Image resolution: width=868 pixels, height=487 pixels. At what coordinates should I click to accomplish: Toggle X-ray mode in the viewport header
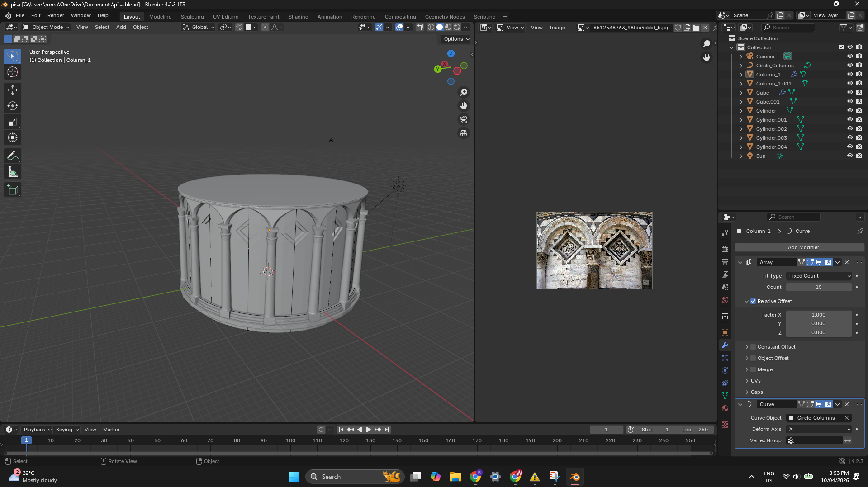point(420,27)
